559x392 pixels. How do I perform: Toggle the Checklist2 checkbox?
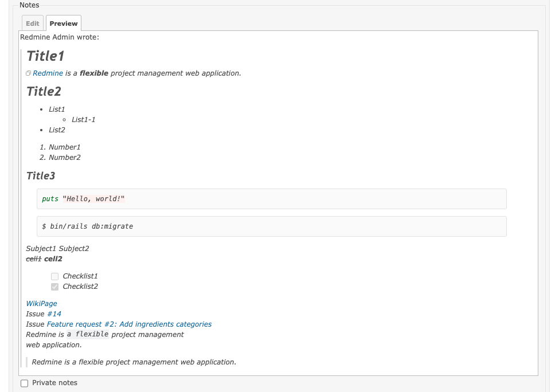(x=54, y=287)
